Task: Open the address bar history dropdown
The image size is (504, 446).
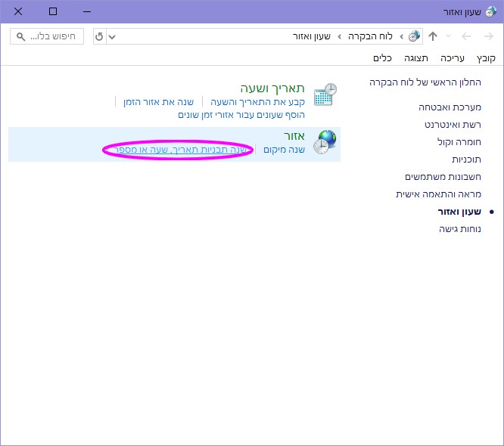Action: [112, 36]
